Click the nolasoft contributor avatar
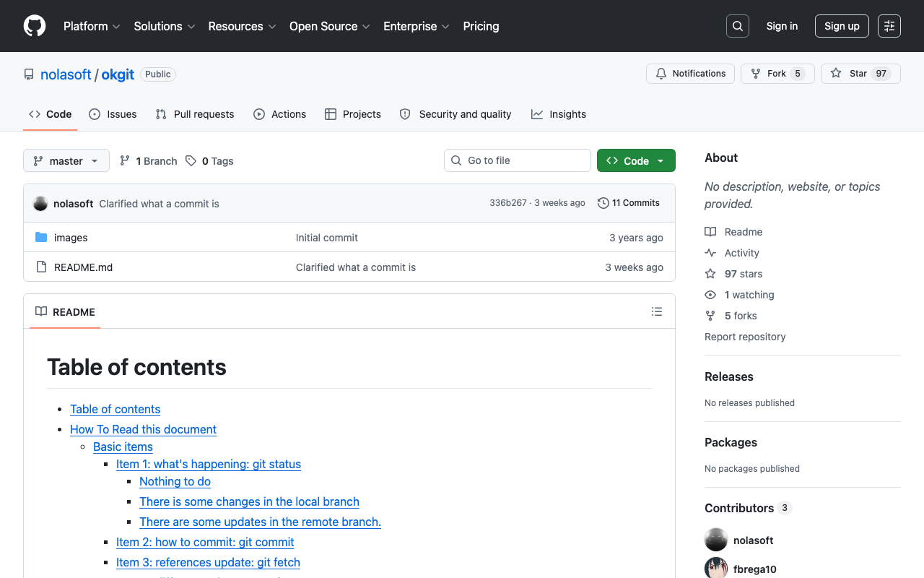The height and width of the screenshot is (578, 924). (716, 540)
